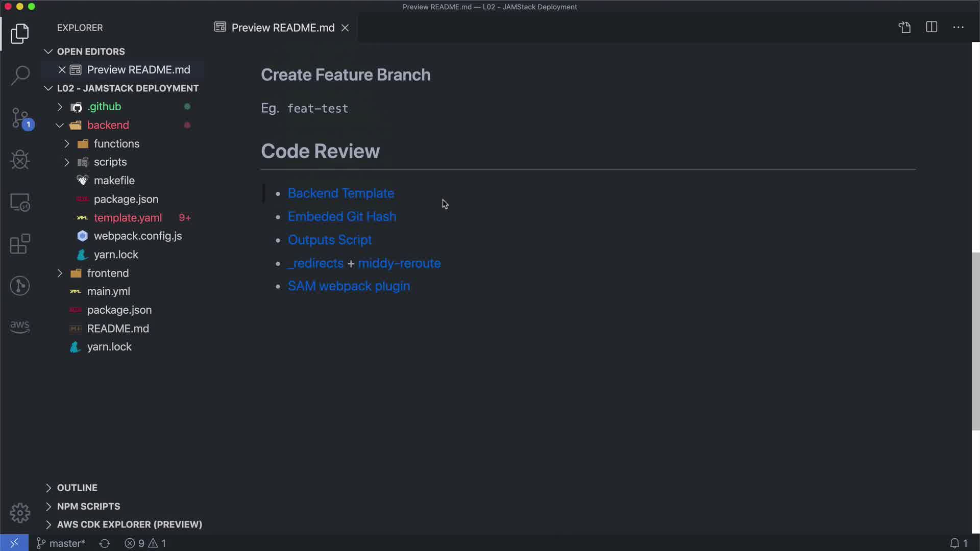The image size is (980, 551).
Task: Open the Search view in activity bar
Action: (20, 76)
